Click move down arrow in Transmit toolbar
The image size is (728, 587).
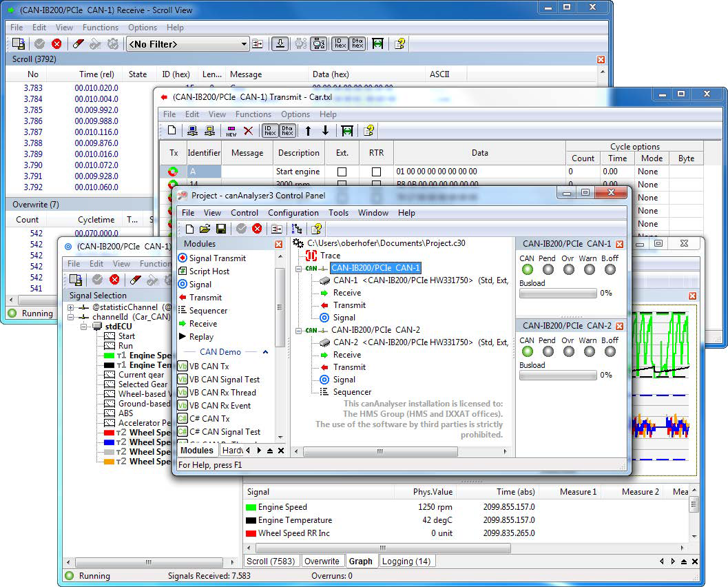pos(326,131)
